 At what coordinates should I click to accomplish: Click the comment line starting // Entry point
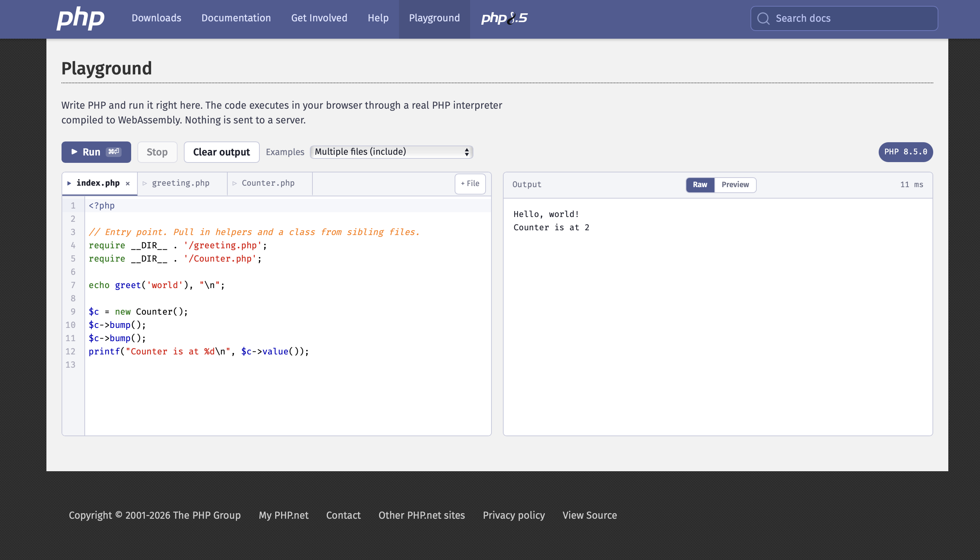click(x=254, y=232)
